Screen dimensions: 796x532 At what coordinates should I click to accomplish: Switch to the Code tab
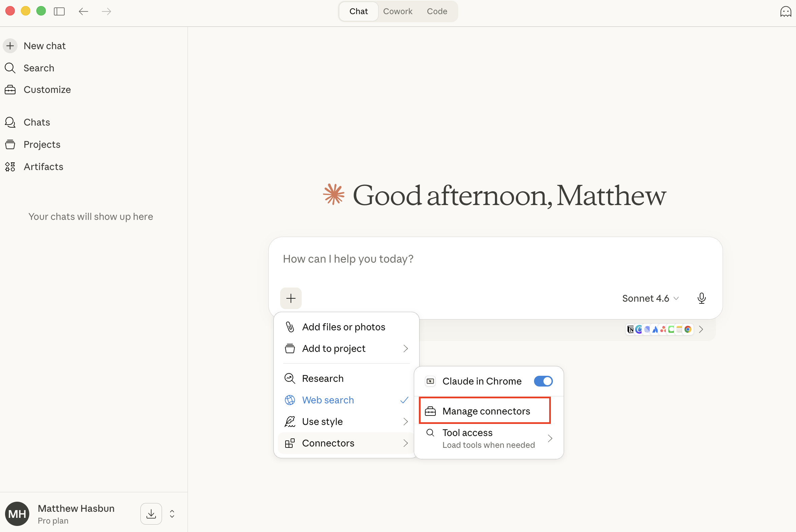pyautogui.click(x=437, y=11)
